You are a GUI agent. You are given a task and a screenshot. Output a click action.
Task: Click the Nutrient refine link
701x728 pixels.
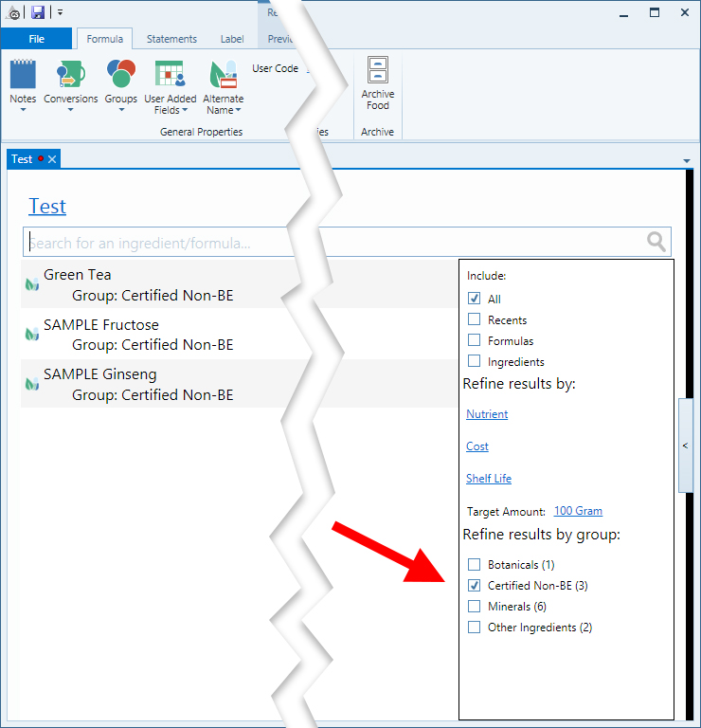pyautogui.click(x=487, y=414)
